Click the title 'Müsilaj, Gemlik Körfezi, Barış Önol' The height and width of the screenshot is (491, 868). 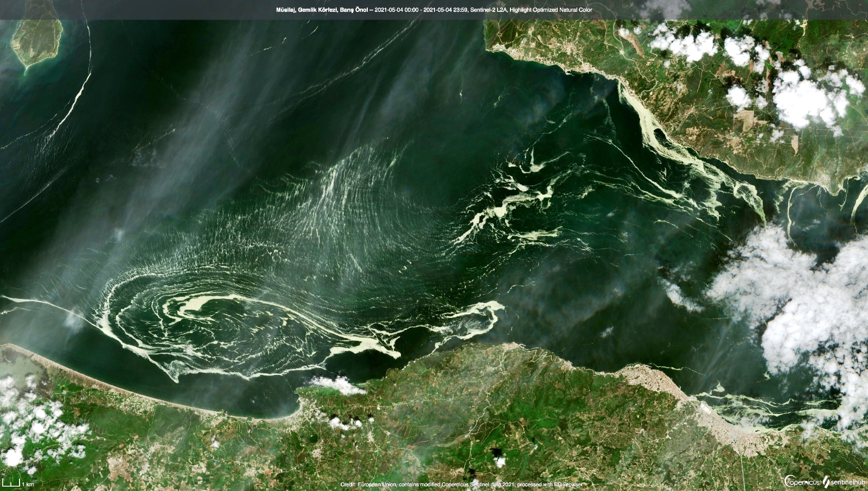321,10
